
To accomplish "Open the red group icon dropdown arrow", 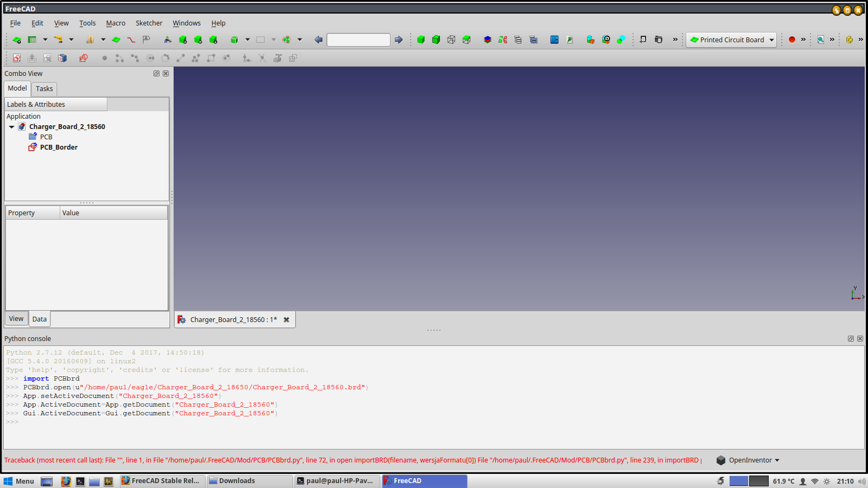I will 299,40.
